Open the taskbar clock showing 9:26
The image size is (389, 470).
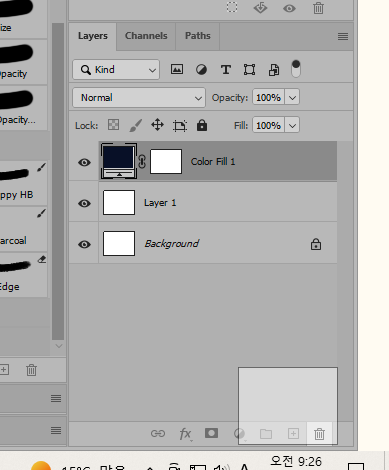(296, 462)
